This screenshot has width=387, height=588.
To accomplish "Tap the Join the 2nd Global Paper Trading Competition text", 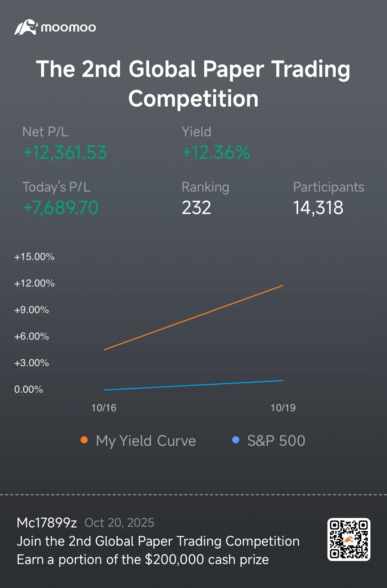I will coord(158,541).
